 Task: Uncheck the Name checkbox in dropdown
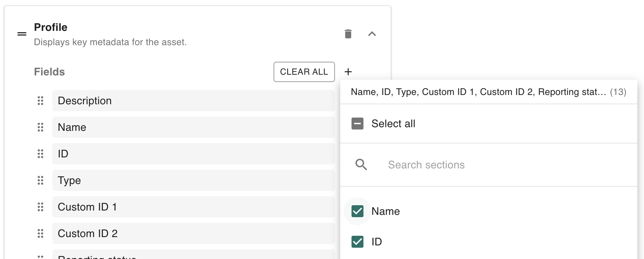[357, 211]
